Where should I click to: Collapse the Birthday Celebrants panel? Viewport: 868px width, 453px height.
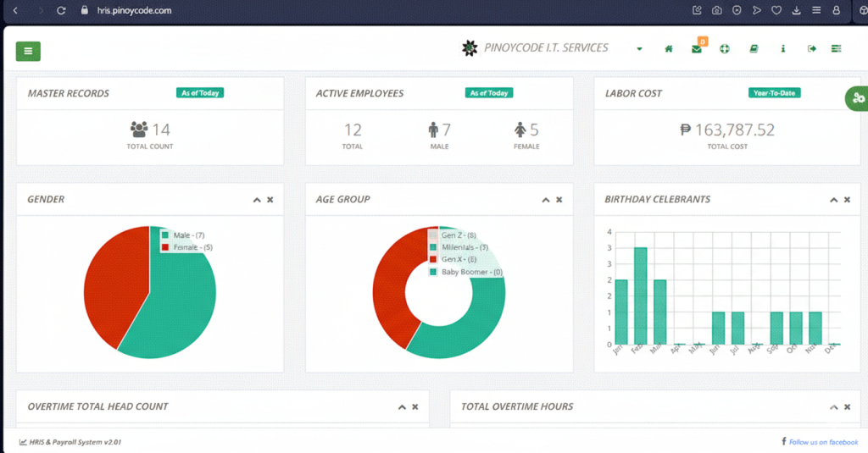tap(834, 200)
